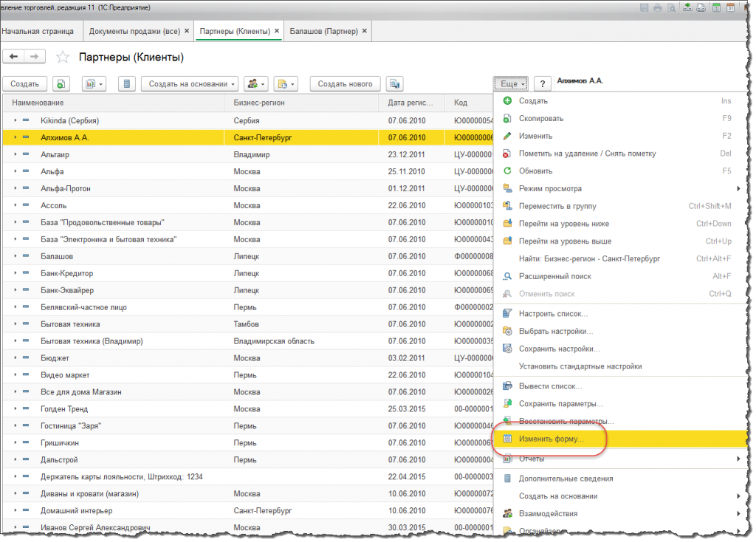756x542 pixels.
Task: Sort by the Дата регис... column header
Action: tap(411, 103)
